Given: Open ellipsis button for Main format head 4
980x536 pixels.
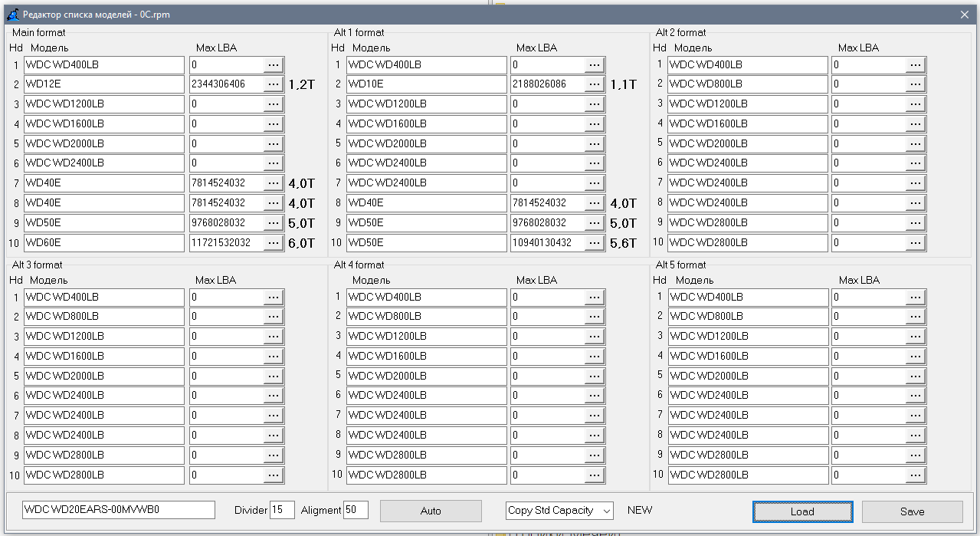Looking at the screenshot, I should pyautogui.click(x=274, y=123).
